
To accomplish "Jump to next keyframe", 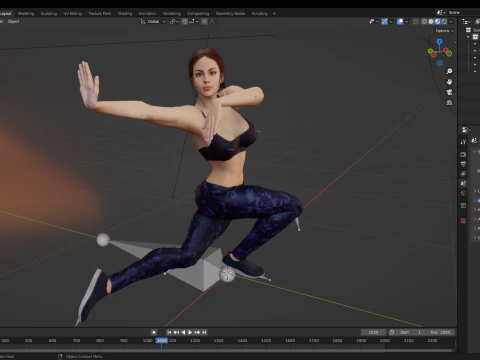I will pyautogui.click(x=197, y=332).
